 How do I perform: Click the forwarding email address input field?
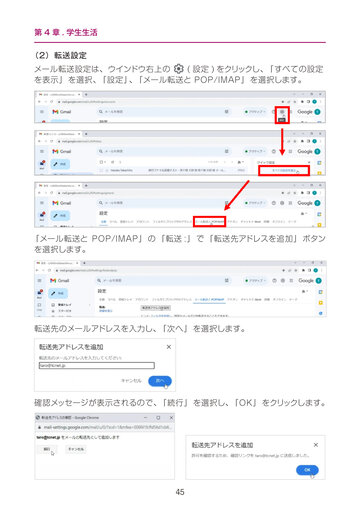point(97,366)
